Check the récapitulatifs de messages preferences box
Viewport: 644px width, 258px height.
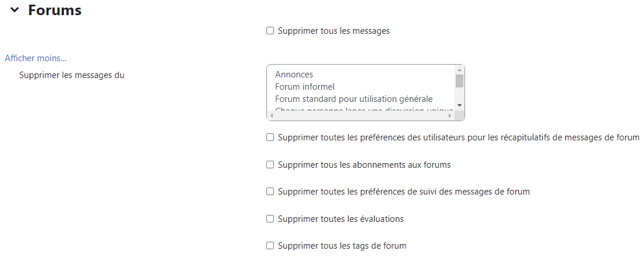coord(270,137)
